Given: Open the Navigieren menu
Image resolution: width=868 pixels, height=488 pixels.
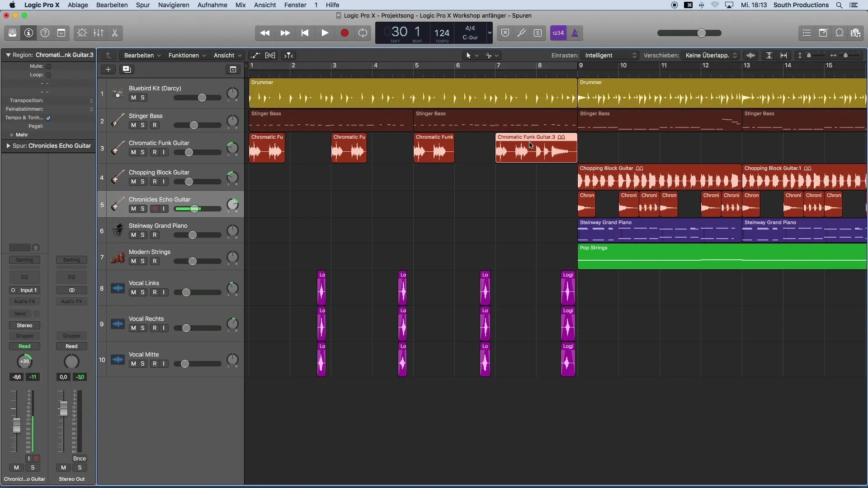Looking at the screenshot, I should (x=174, y=5).
